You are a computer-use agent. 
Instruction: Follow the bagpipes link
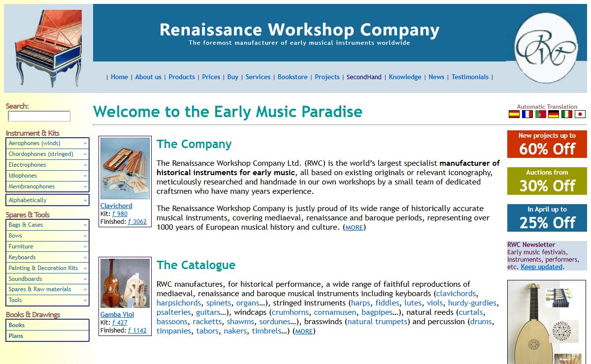377,312
